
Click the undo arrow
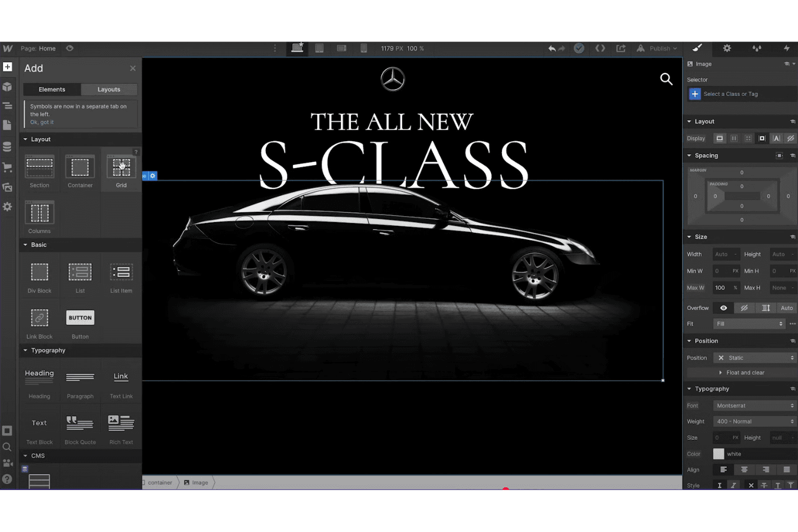tap(552, 49)
